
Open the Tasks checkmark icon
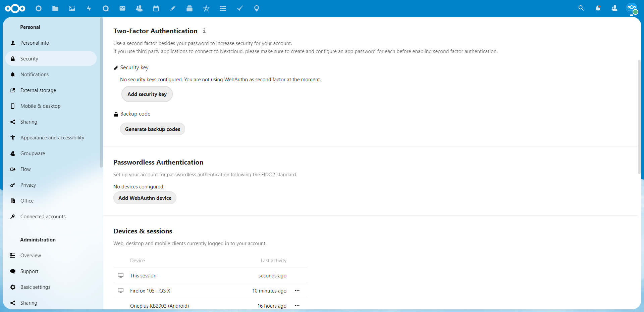(x=240, y=8)
